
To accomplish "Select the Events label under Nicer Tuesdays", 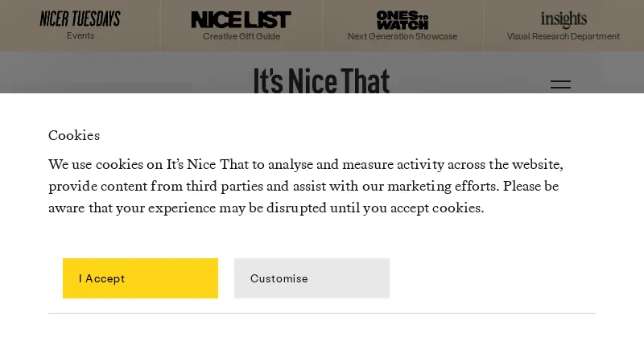I will coord(80,36).
